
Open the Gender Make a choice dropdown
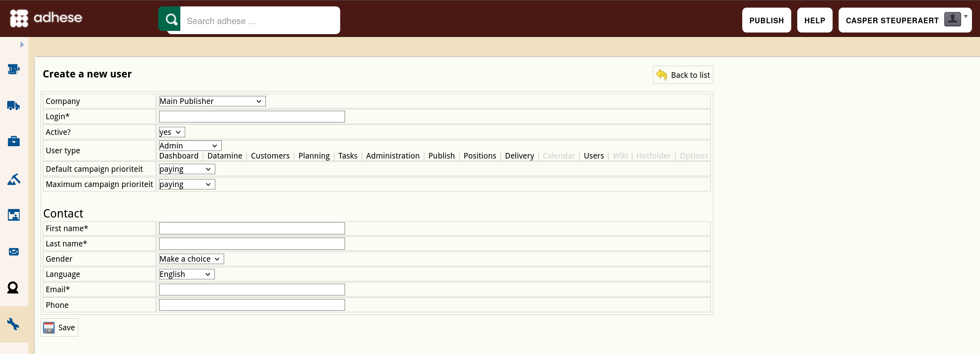click(191, 259)
